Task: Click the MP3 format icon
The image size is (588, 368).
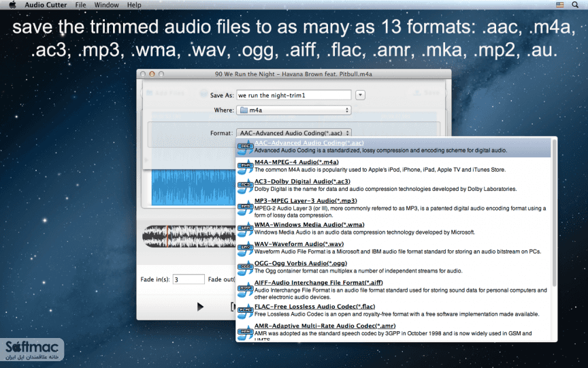Action: click(x=245, y=208)
